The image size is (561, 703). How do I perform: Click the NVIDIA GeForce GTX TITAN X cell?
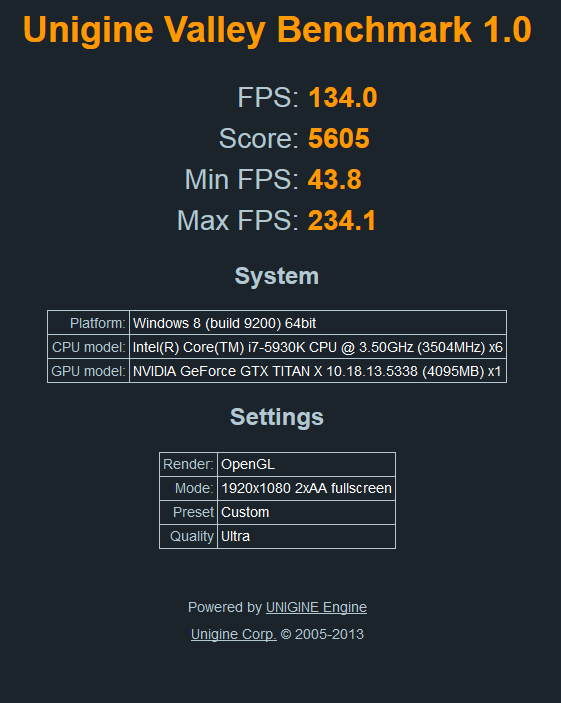tap(318, 371)
